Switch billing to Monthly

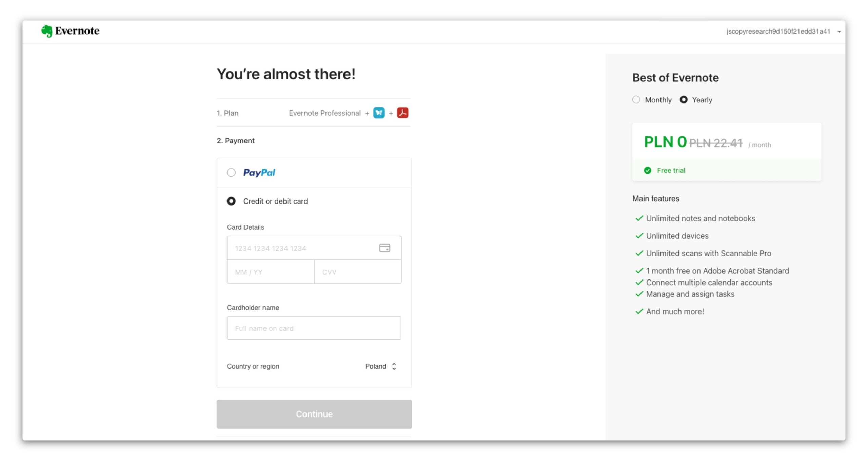636,100
